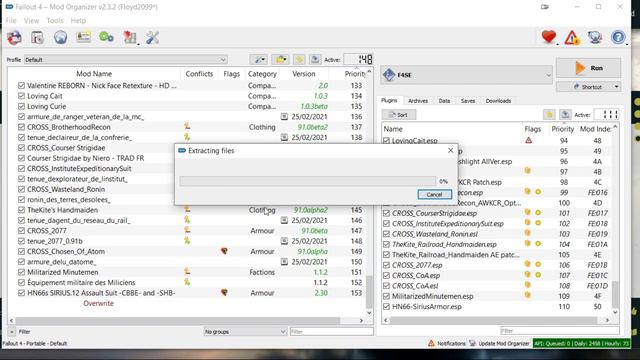Switch to the Downloads tab

click(498, 101)
